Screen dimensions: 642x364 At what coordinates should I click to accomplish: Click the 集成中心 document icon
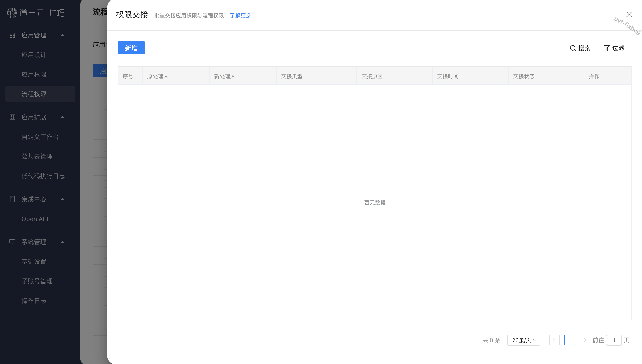(12, 199)
